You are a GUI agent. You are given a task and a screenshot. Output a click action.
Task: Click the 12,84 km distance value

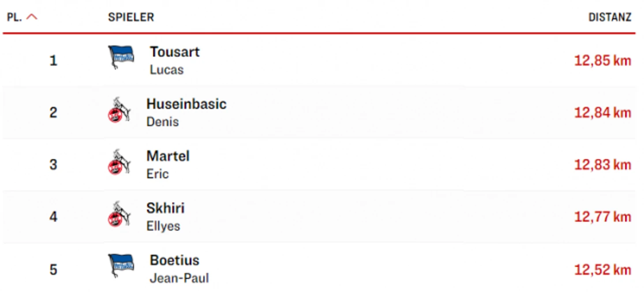603,112
